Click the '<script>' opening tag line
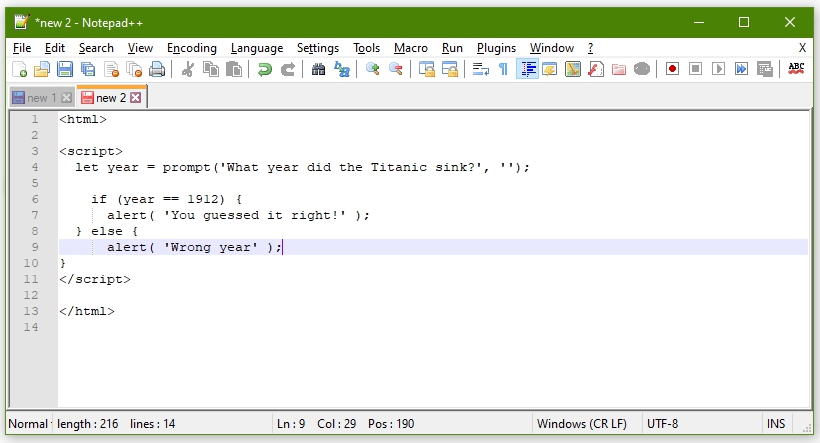The image size is (820, 443). coord(91,151)
